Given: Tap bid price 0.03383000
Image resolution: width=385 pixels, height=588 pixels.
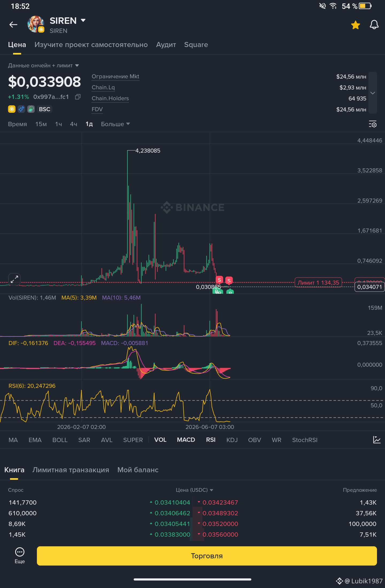Looking at the screenshot, I should coord(172,535).
